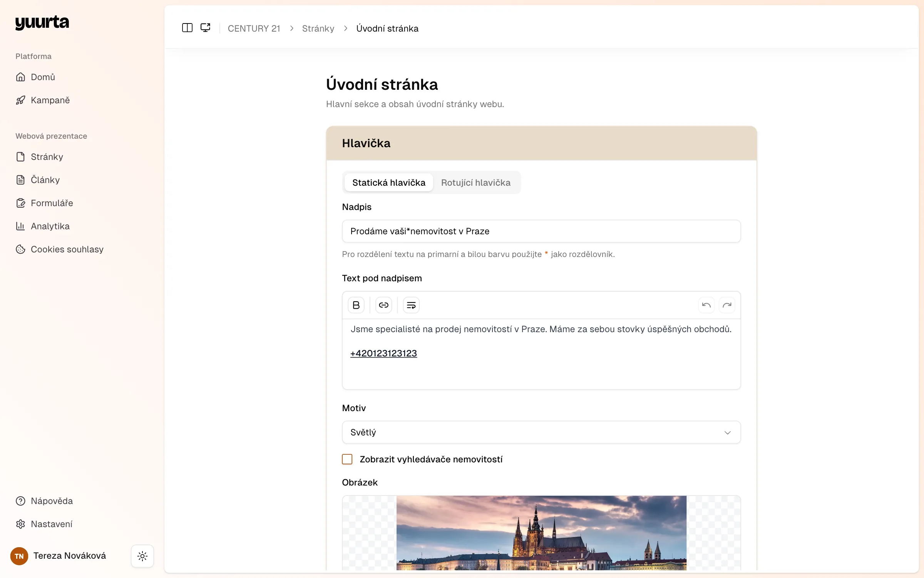Open Nastavení settings
The width and height of the screenshot is (924, 578).
coord(44,524)
